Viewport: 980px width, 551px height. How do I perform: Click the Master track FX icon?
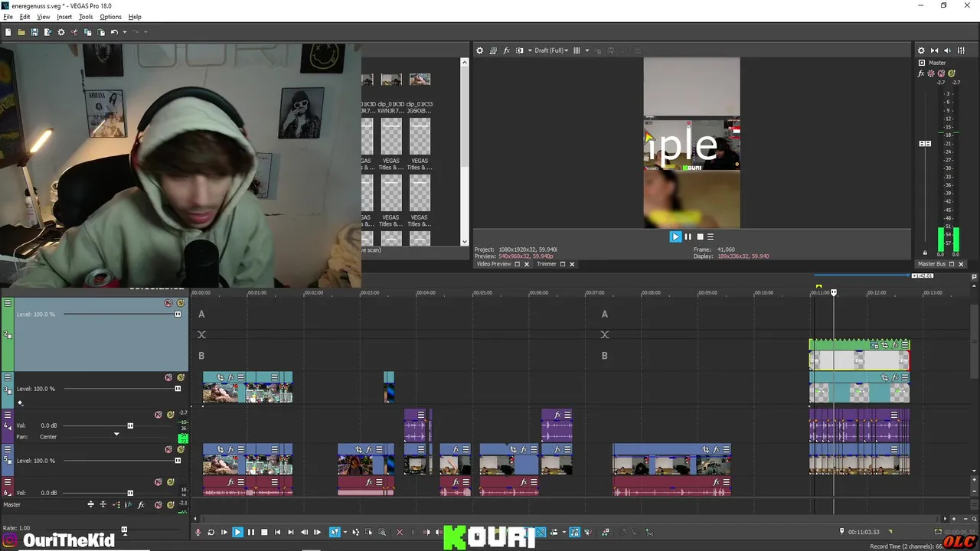140,505
